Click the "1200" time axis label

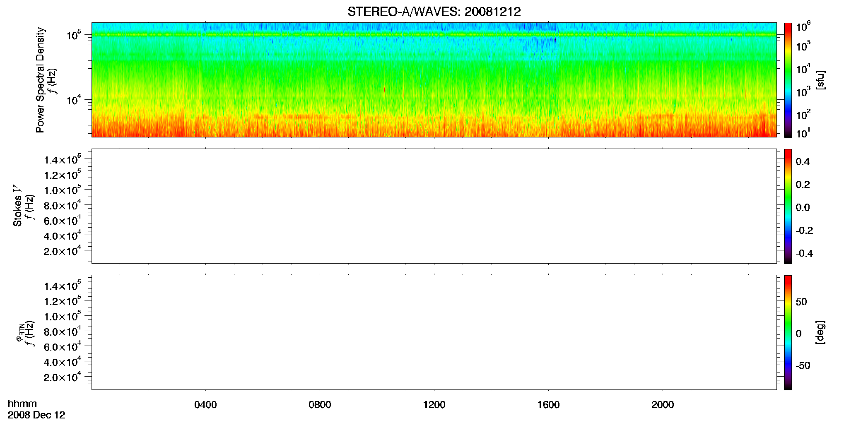pos(434,405)
